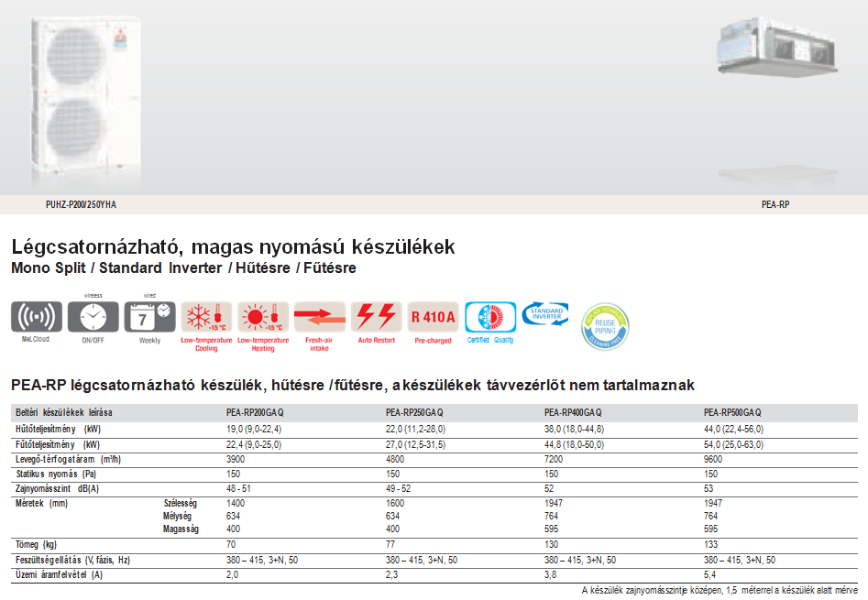Click the column header PEA-RP400GAQ
This screenshot has width=868, height=600.
coord(573,412)
